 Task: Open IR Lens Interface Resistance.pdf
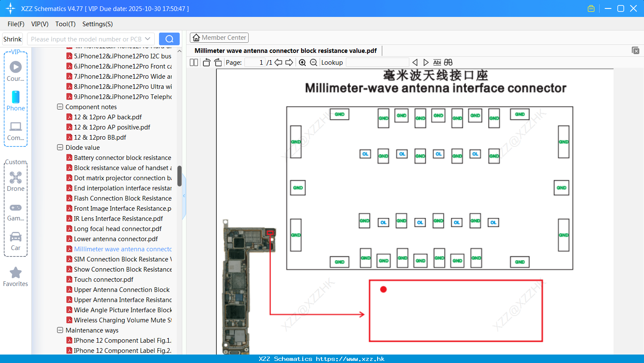[115, 218]
